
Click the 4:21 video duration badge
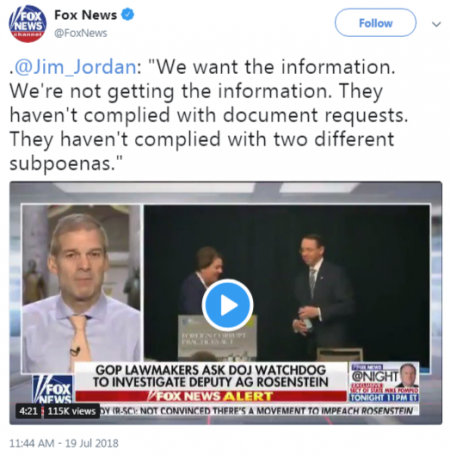coord(28,411)
